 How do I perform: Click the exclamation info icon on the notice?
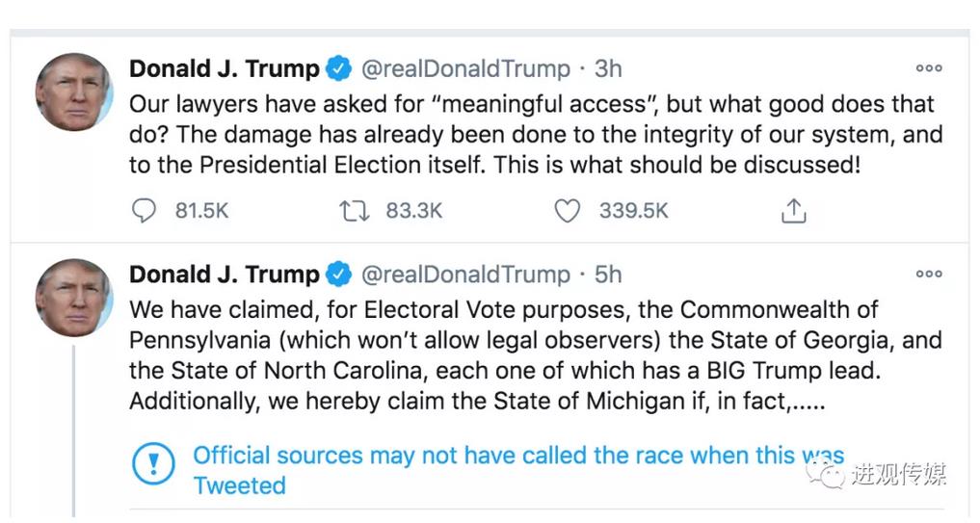(152, 463)
